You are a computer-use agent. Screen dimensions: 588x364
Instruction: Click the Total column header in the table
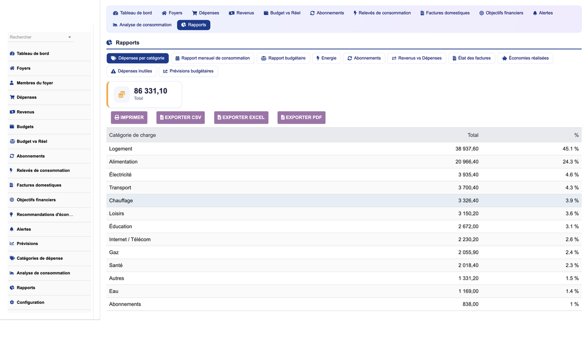(473, 135)
